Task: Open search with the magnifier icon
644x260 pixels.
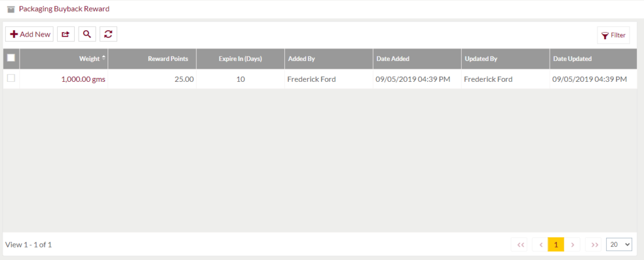Action: pos(87,34)
